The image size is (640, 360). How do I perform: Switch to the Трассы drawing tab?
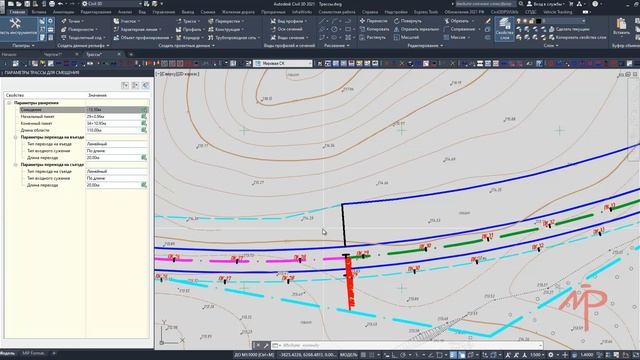tap(94, 54)
